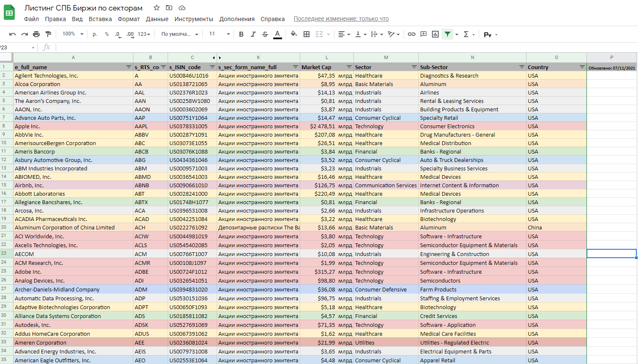Insert comment icon in toolbar
Image resolution: width=638 pixels, height=364 pixels.
[x=424, y=34]
